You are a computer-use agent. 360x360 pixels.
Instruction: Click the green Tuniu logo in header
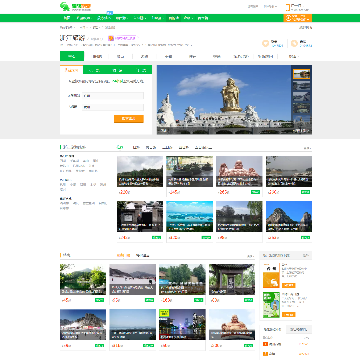pyautogui.click(x=75, y=7)
